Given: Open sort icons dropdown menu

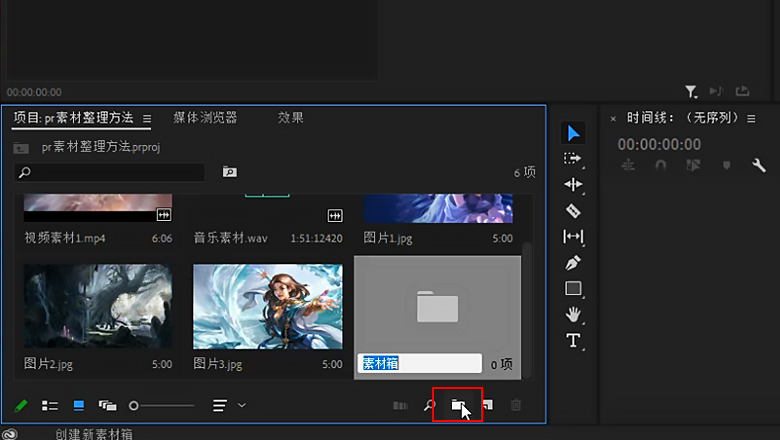Looking at the screenshot, I should (x=228, y=405).
